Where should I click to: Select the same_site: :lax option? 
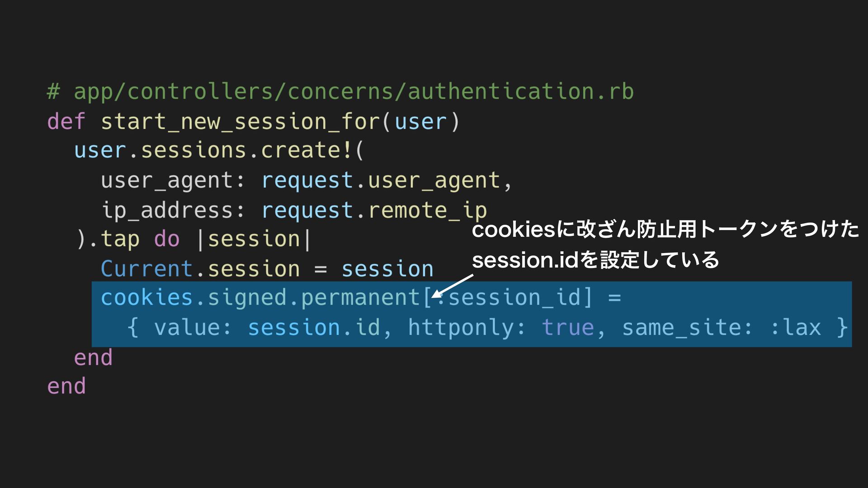[721, 327]
